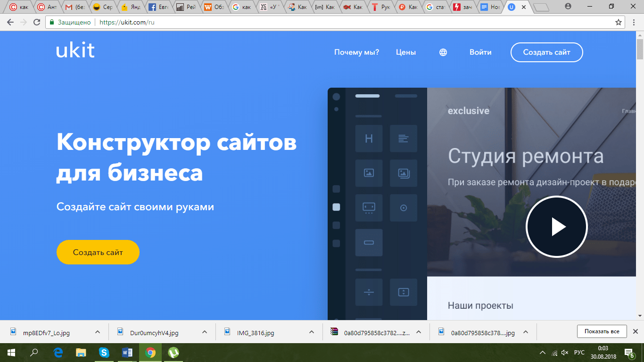This screenshot has height=362, width=644.
Task: Play the demo video
Action: coord(557,227)
